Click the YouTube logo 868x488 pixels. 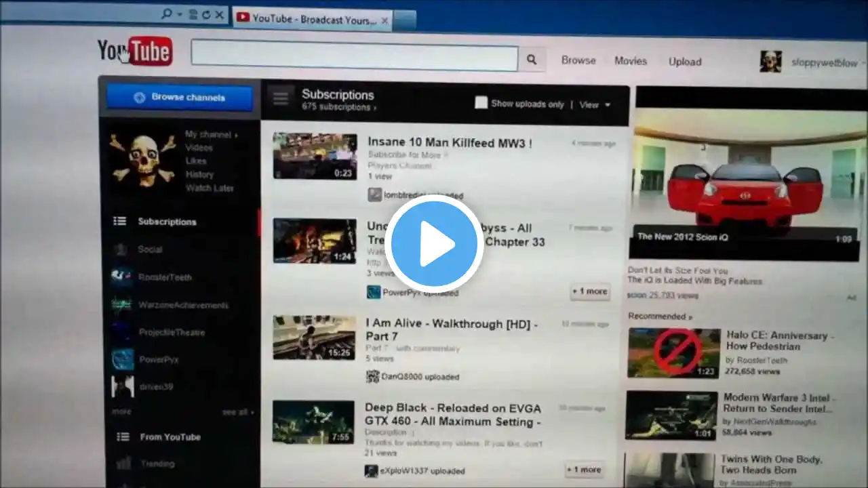134,51
